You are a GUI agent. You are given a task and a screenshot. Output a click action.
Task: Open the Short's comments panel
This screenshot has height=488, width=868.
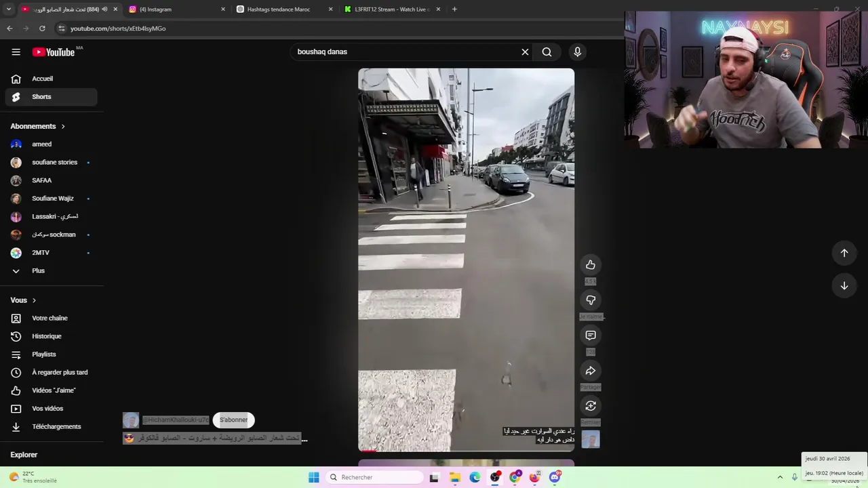click(x=591, y=335)
